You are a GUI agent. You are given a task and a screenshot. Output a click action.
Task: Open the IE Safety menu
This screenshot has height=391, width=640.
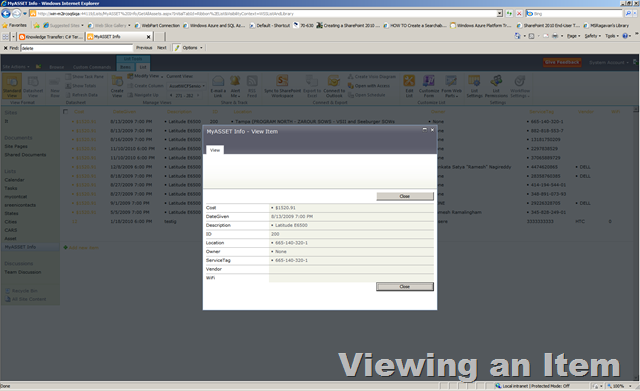592,36
